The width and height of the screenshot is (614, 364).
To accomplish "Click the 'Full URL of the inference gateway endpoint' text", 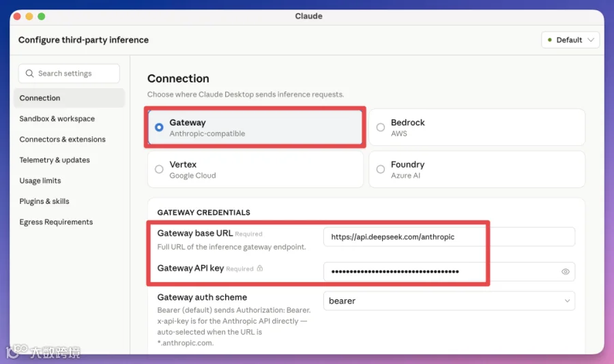I will tap(231, 247).
